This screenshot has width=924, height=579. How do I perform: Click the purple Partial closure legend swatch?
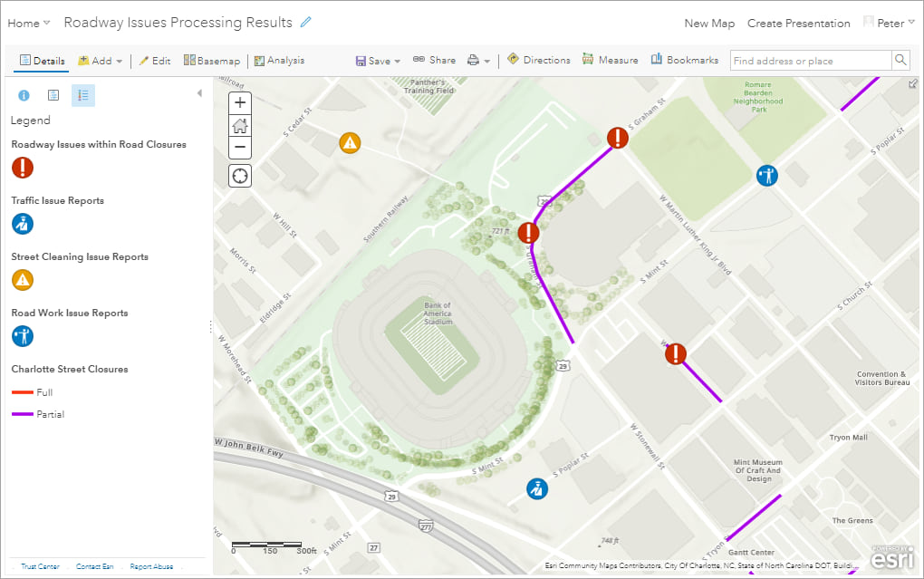[23, 414]
